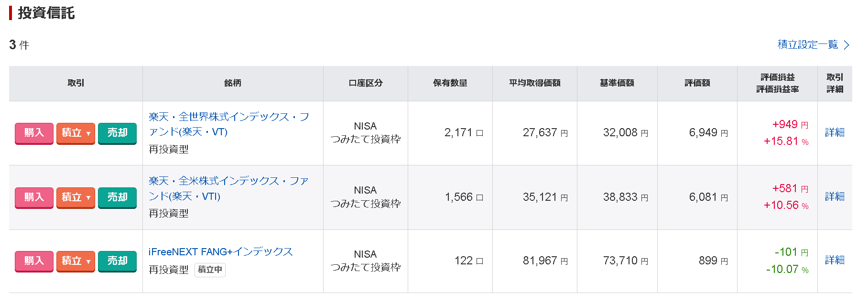Click 購入 button for 楽天・全米株式インデックス・ファンド
Screen dimensions: 868x305
(33, 197)
